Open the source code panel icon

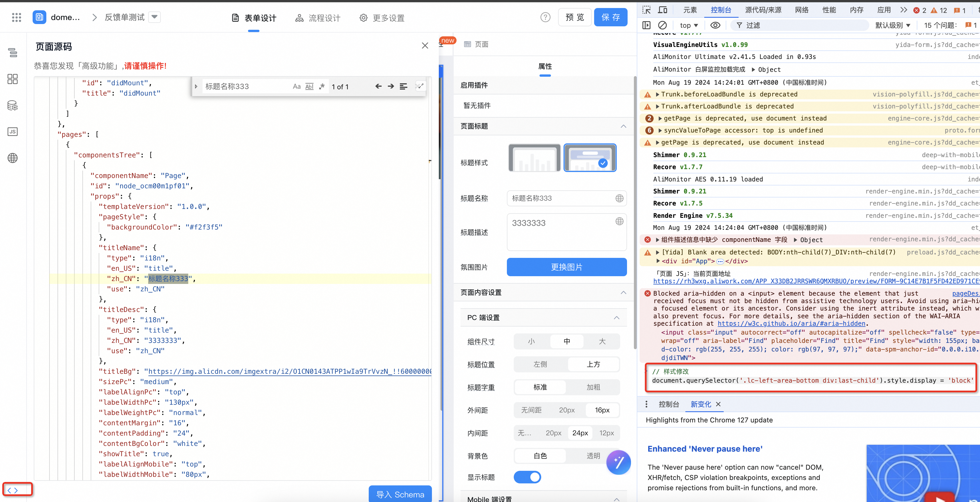pos(13,490)
